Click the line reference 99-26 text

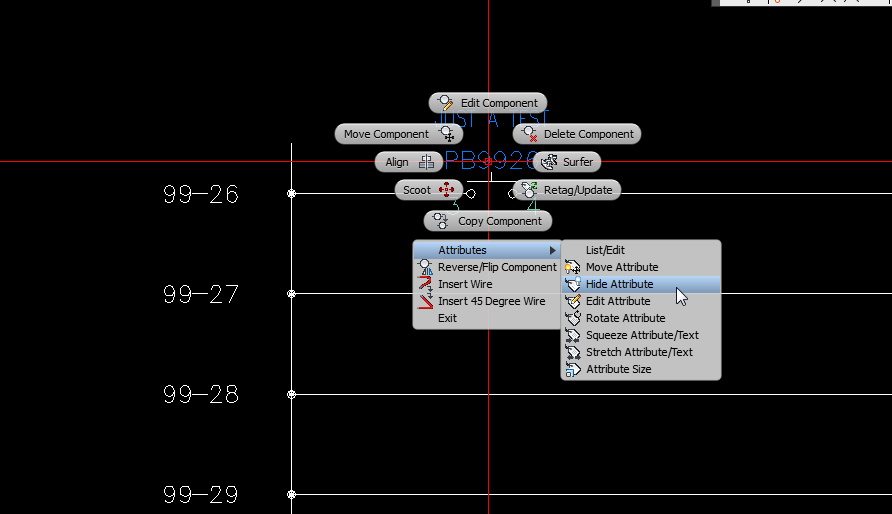201,194
